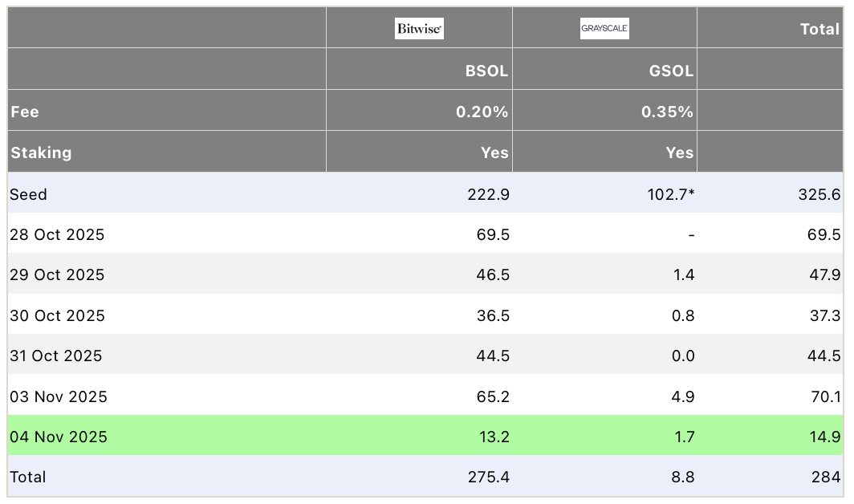Click the Grayscale logo in the header
Screen dimensions: 854x504
[x=604, y=28]
